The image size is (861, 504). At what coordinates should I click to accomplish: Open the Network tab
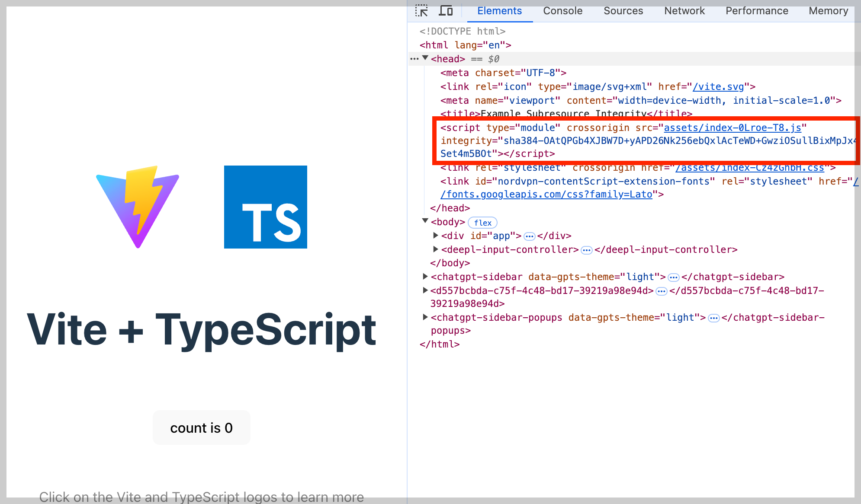pyautogui.click(x=684, y=11)
